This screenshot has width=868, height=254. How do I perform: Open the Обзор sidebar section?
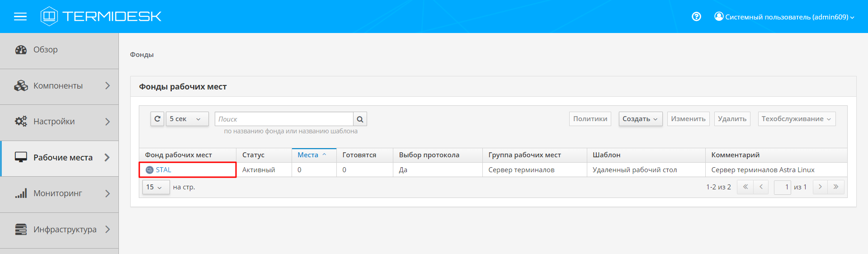(45, 50)
